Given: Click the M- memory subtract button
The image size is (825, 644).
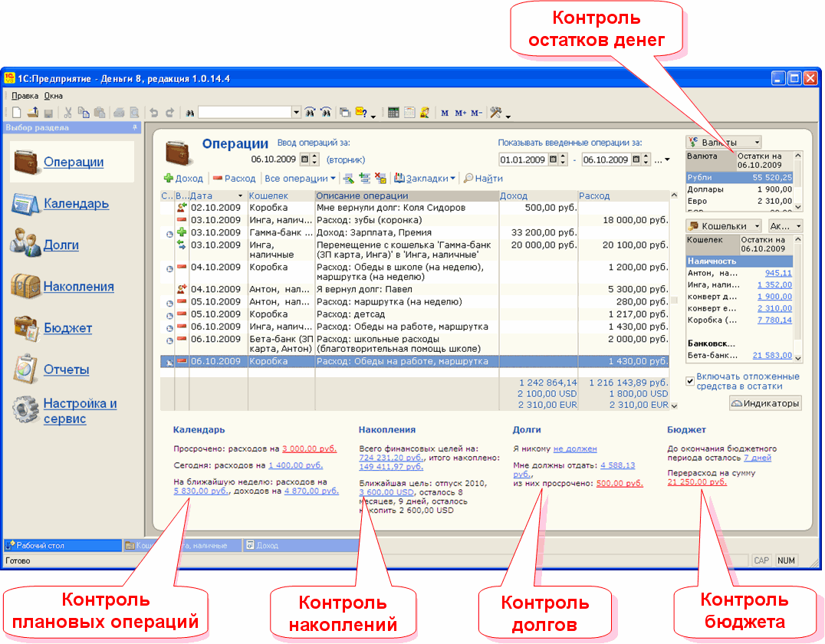Looking at the screenshot, I should pyautogui.click(x=476, y=113).
